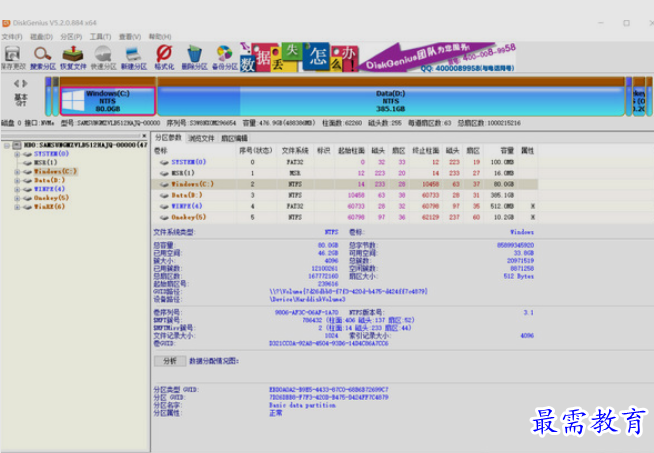654x453 pixels.
Task: Expand Onekey(5) node in disk tree
Action: [x=17, y=198]
